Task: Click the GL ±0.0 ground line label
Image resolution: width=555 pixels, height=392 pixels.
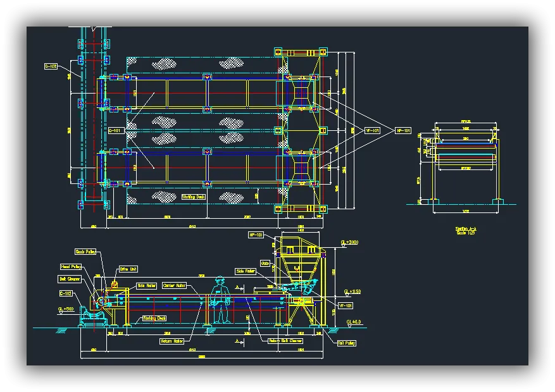Action: [353, 322]
